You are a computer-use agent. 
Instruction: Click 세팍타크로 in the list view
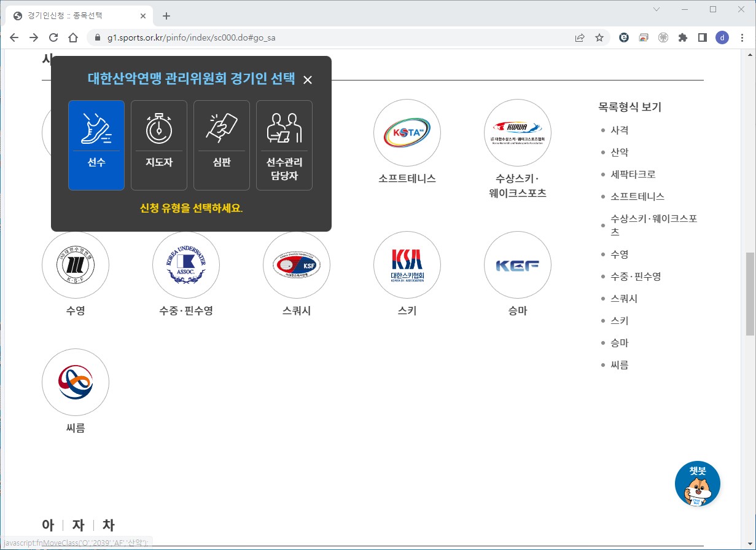[x=633, y=175]
